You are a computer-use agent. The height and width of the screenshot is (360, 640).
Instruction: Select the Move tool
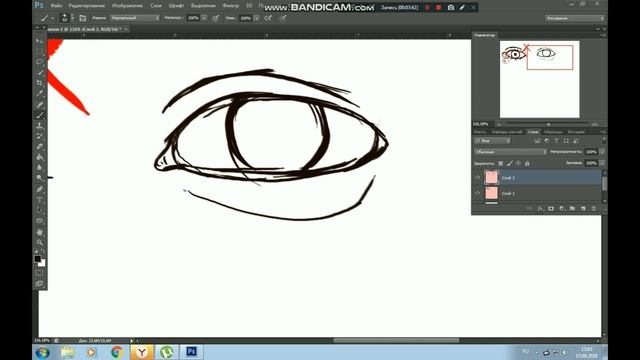pyautogui.click(x=40, y=41)
